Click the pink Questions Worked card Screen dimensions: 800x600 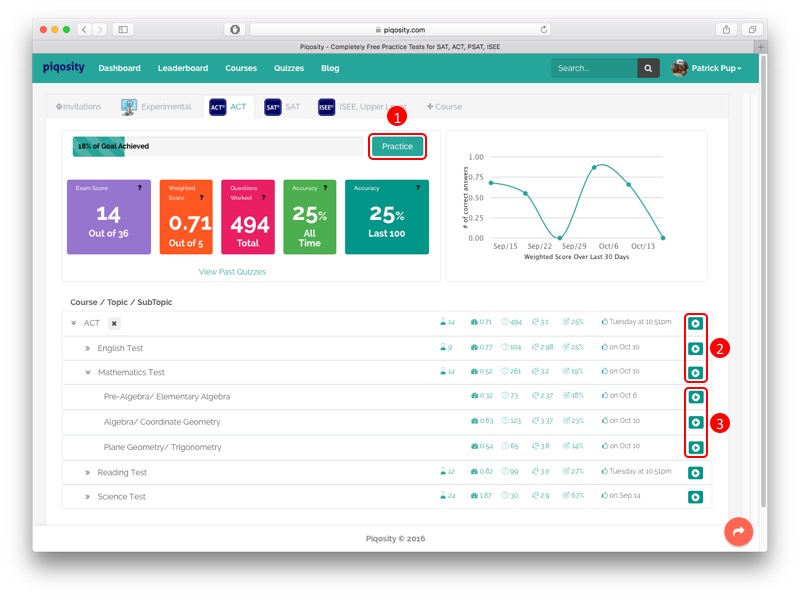pyautogui.click(x=248, y=217)
